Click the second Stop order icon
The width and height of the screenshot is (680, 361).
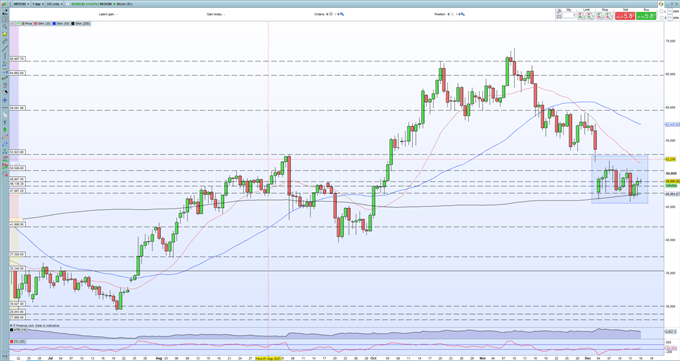tap(609, 16)
